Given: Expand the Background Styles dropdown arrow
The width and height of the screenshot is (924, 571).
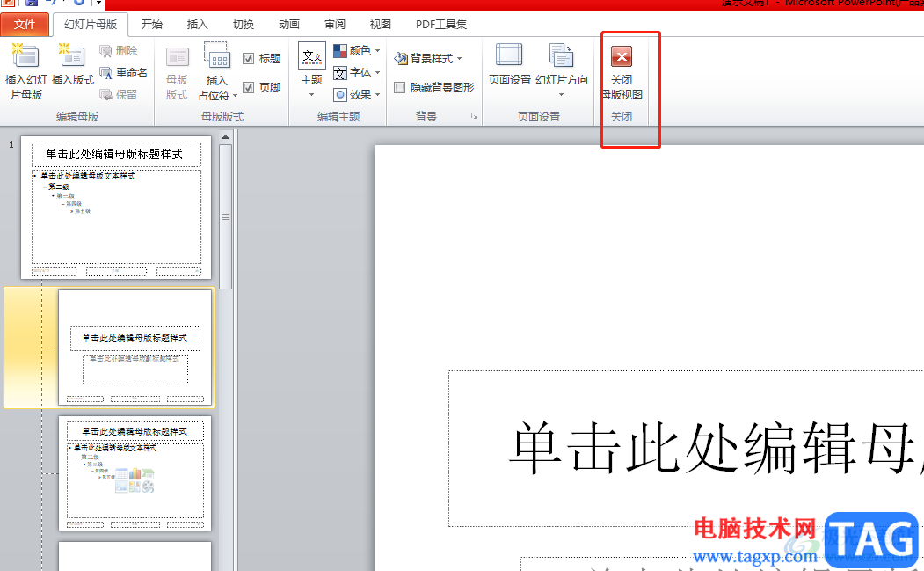Looking at the screenshot, I should click(x=460, y=58).
